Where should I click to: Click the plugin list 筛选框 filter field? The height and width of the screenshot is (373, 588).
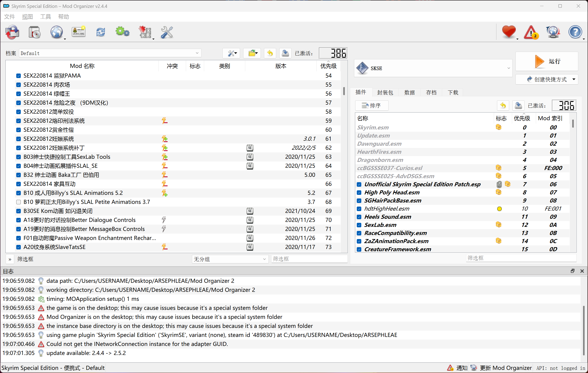click(521, 258)
